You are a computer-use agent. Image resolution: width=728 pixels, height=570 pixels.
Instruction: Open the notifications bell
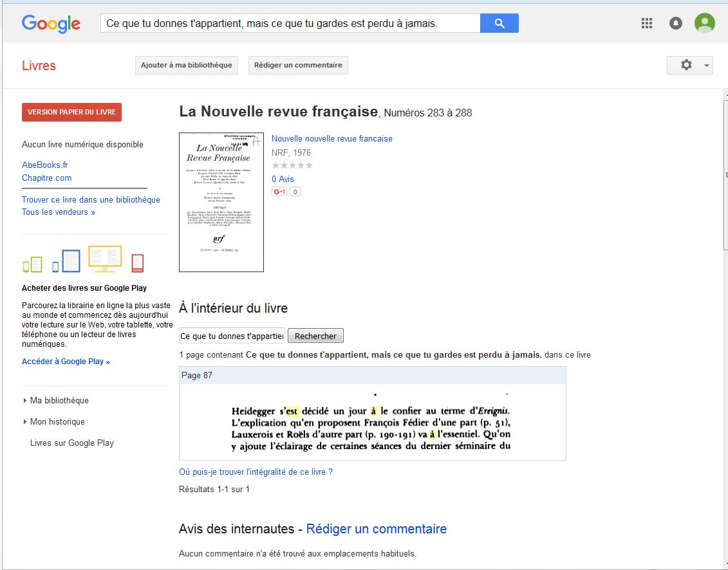tap(675, 24)
